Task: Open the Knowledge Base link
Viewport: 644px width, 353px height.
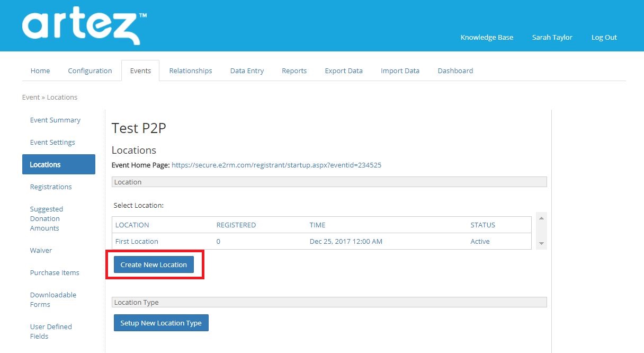Action: (487, 37)
